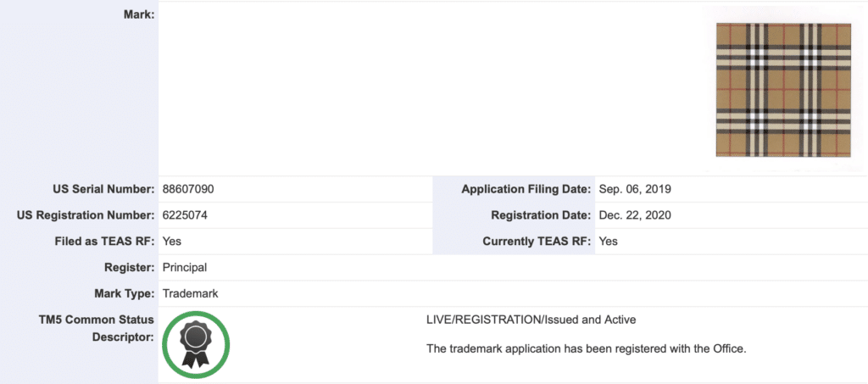Click the 'registered with the Office' description text
Image resolution: width=868 pixels, height=384 pixels.
(586, 348)
